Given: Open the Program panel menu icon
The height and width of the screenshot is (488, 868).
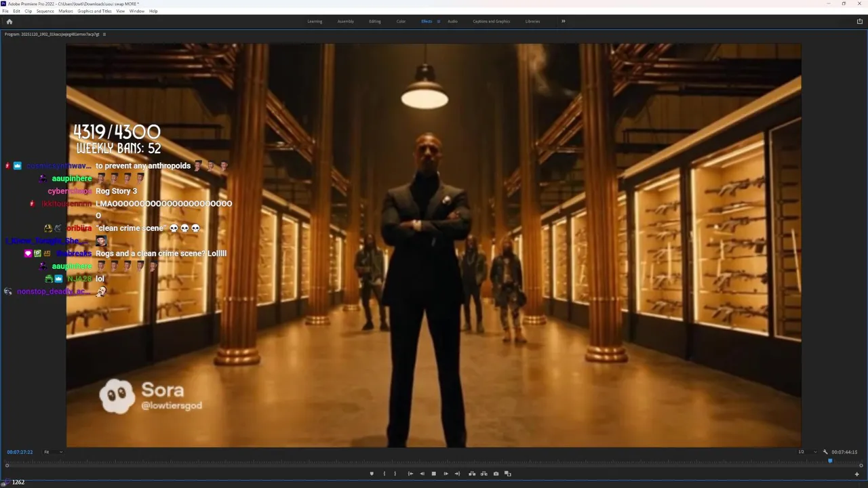Looking at the screenshot, I should [104, 34].
